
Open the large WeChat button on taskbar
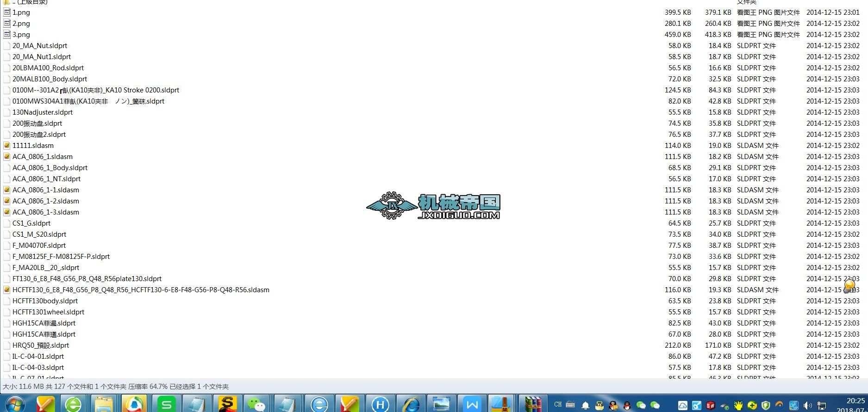point(257,404)
